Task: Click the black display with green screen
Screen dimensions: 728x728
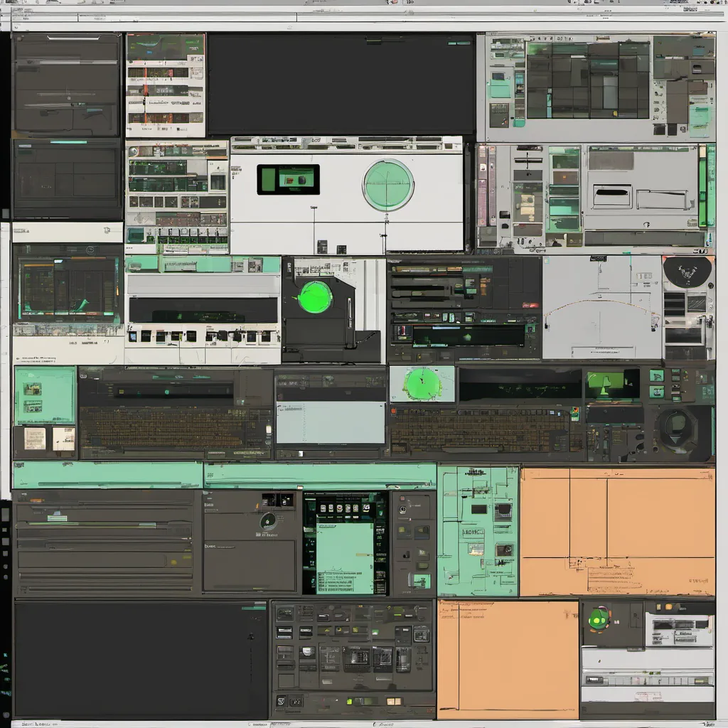Action: click(288, 179)
